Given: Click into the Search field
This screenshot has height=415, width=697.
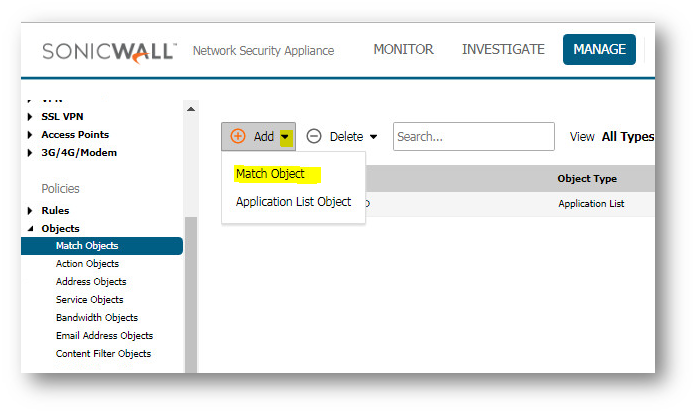Looking at the screenshot, I should (x=473, y=137).
